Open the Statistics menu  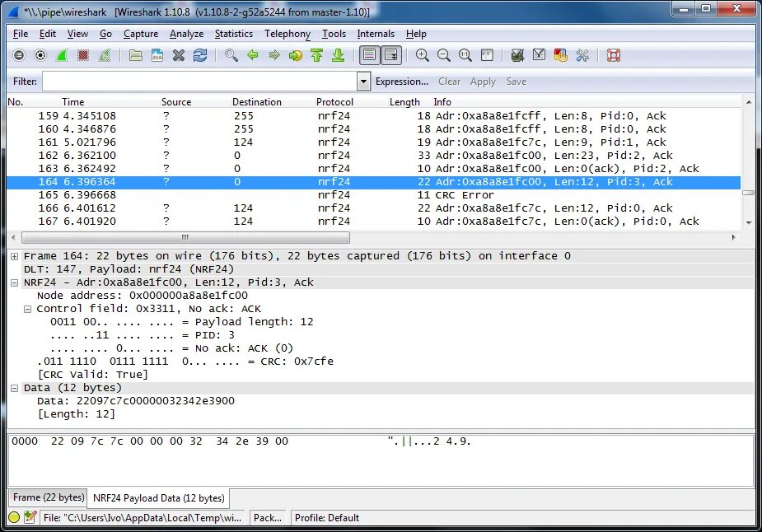(233, 34)
